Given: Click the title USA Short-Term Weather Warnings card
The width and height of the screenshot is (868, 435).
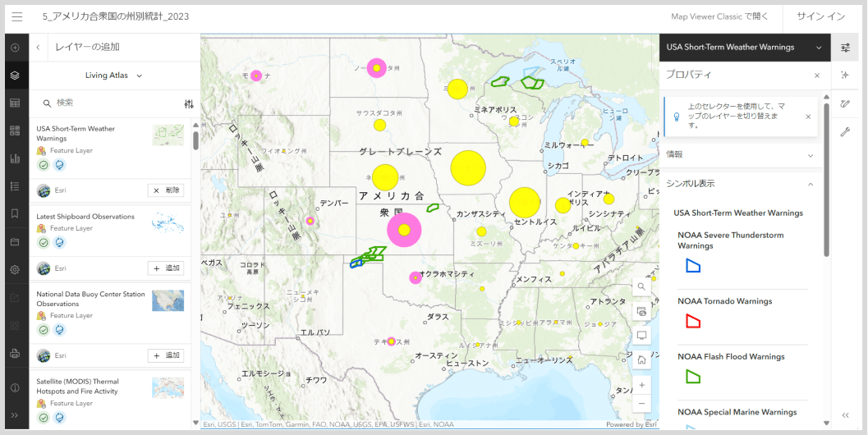Looking at the screenshot, I should point(76,134).
